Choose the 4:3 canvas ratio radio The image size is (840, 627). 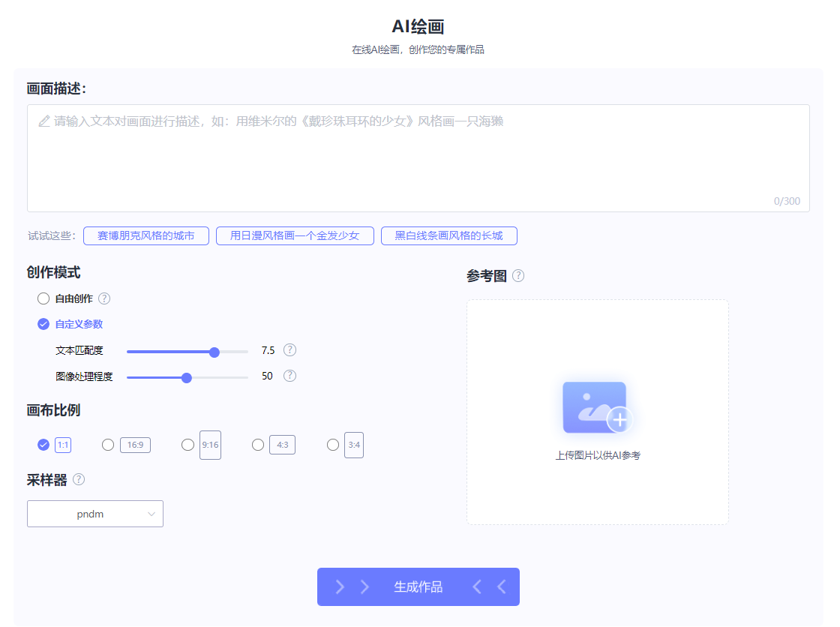[x=258, y=445]
